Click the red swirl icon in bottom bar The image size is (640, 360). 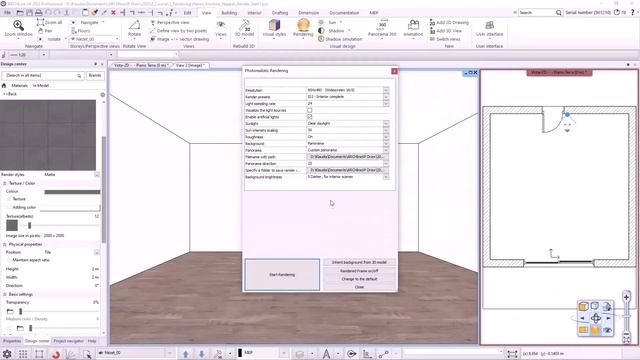click(x=56, y=354)
